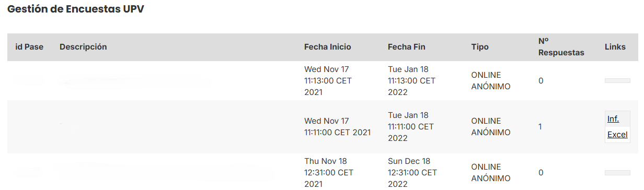Click the Nº Respuestas column header
The image size is (644, 190).
pyautogui.click(x=561, y=46)
